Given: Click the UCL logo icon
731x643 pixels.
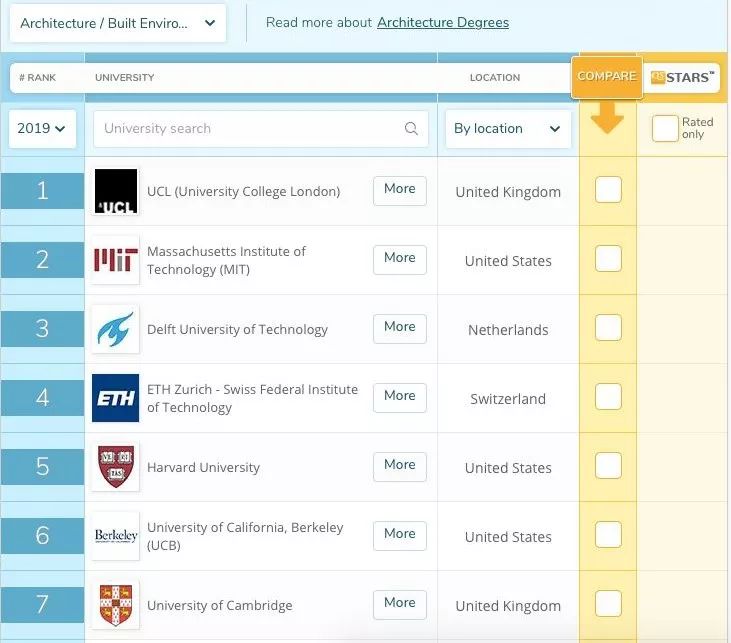Looking at the screenshot, I should click(x=115, y=191).
